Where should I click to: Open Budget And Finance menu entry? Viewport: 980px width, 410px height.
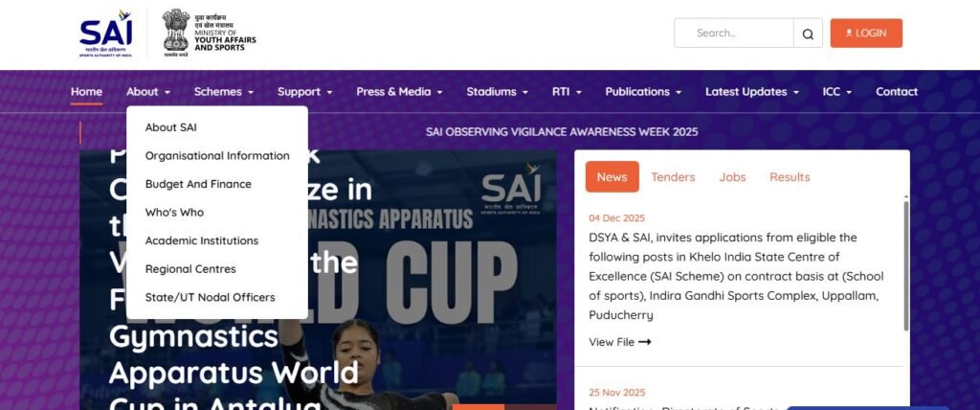tap(198, 184)
